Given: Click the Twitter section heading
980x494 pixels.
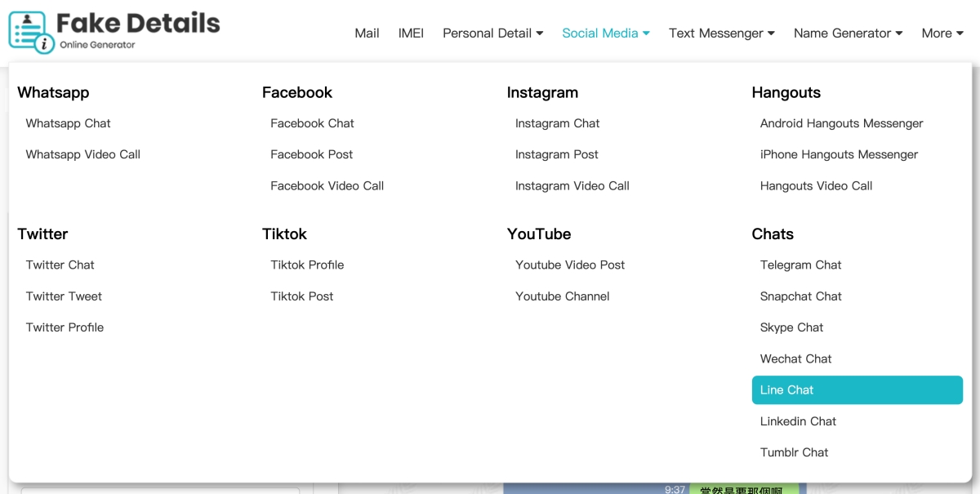Looking at the screenshot, I should 42,234.
